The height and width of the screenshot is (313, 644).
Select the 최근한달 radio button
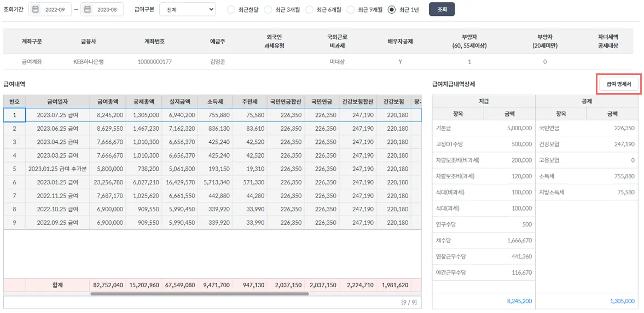[x=231, y=9]
